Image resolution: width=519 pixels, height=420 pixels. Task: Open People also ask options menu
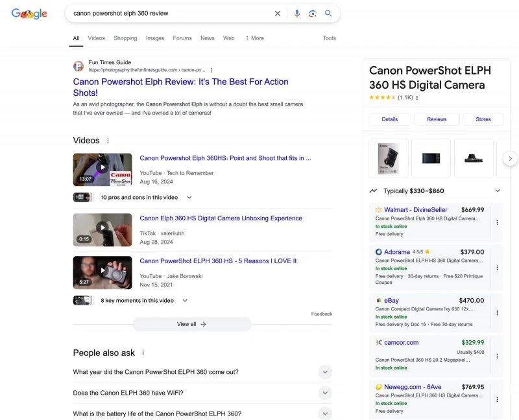pyautogui.click(x=143, y=353)
